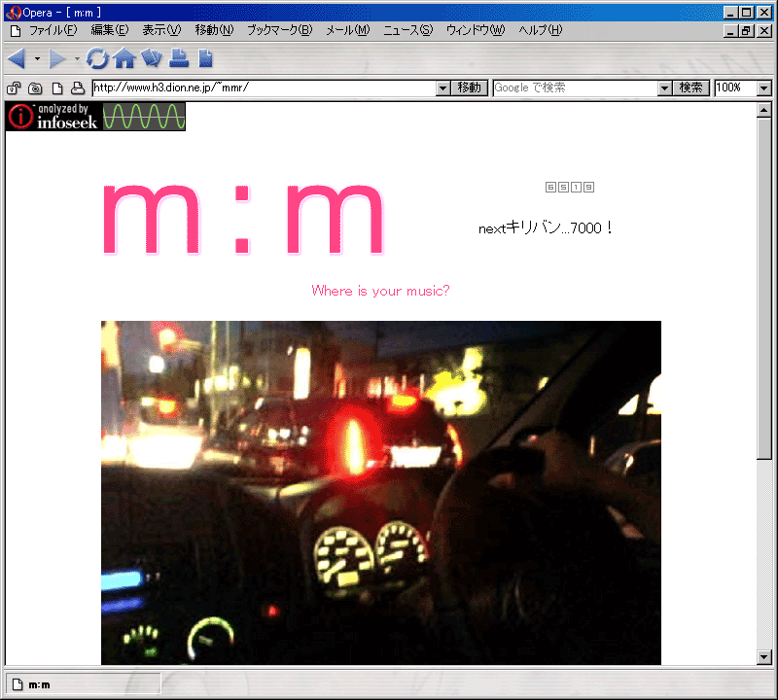Toggle document mode with the small page icon
Screen dimensions: 778x700
coord(57,88)
